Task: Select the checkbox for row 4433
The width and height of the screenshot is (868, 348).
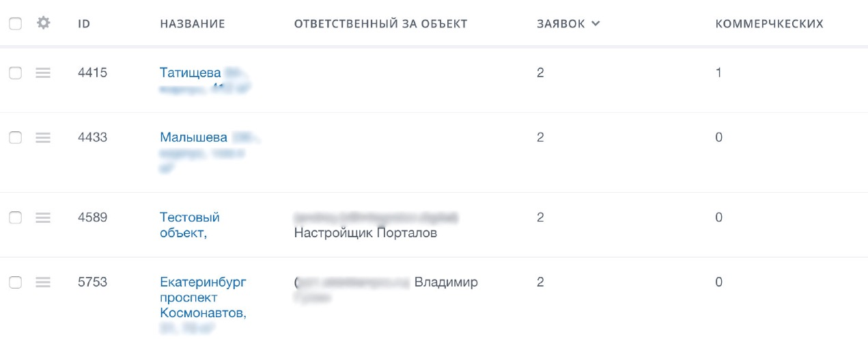Action: [15, 137]
